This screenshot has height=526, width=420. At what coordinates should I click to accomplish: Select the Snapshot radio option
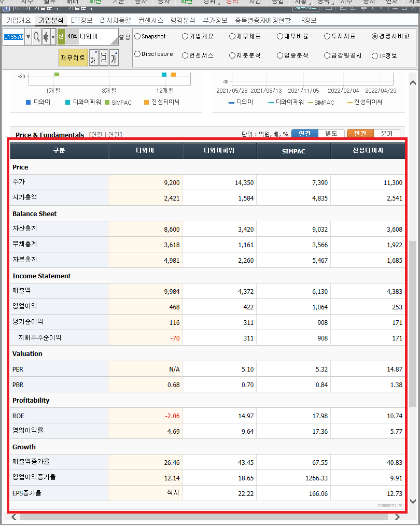pos(137,36)
